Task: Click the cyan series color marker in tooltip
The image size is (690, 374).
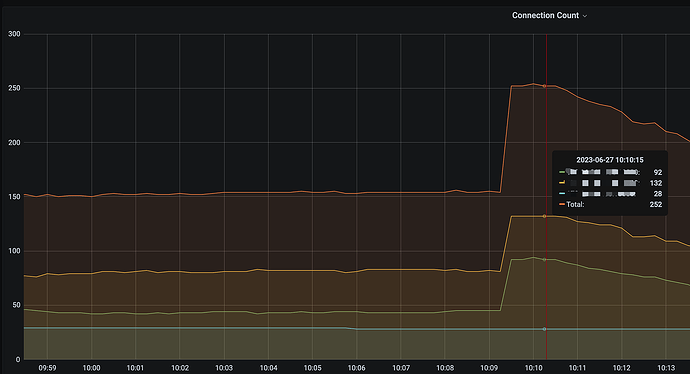Action: (562, 194)
